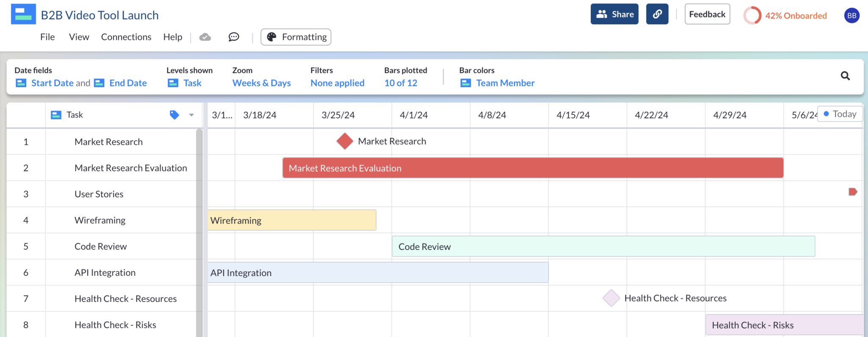Viewport: 868px width, 337px height.
Task: Open the File menu
Action: point(47,37)
